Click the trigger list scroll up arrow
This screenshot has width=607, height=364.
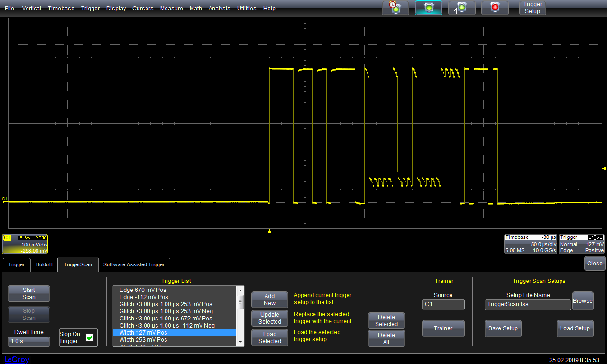(x=240, y=290)
